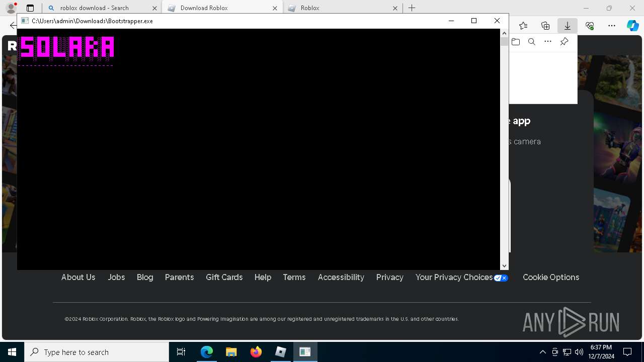Open the Edge Downloads toolbar icon
This screenshot has width=644, height=362.
(x=568, y=26)
